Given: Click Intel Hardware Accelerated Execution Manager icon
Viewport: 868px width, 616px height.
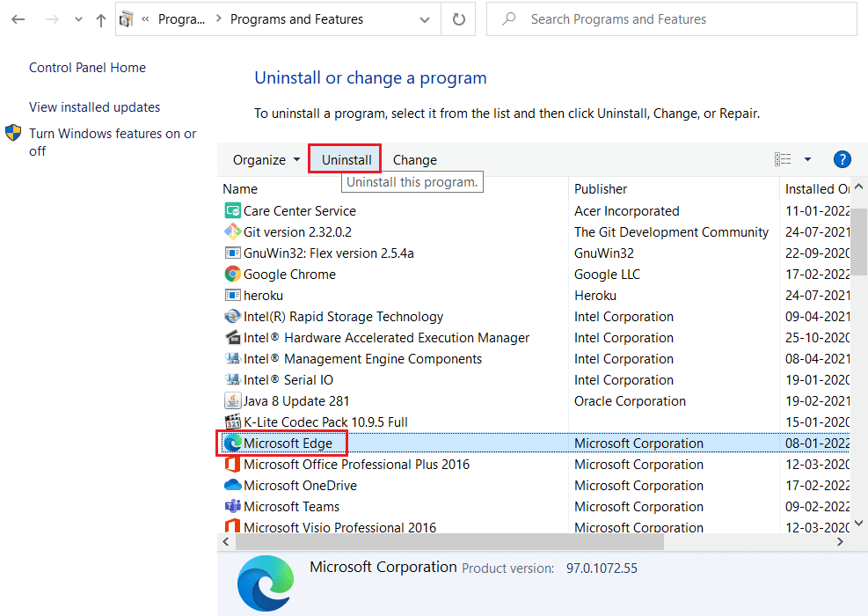Looking at the screenshot, I should (x=232, y=337).
